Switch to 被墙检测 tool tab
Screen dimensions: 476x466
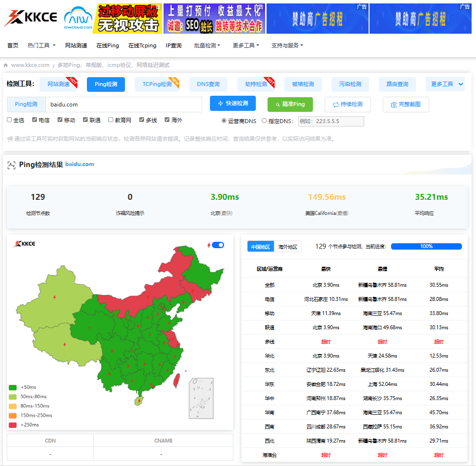click(x=303, y=84)
